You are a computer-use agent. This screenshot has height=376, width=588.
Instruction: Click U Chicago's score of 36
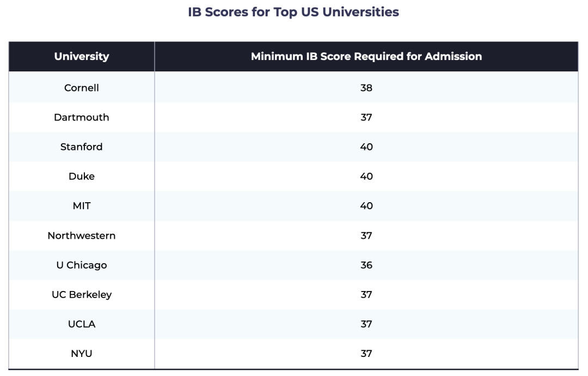coord(366,265)
